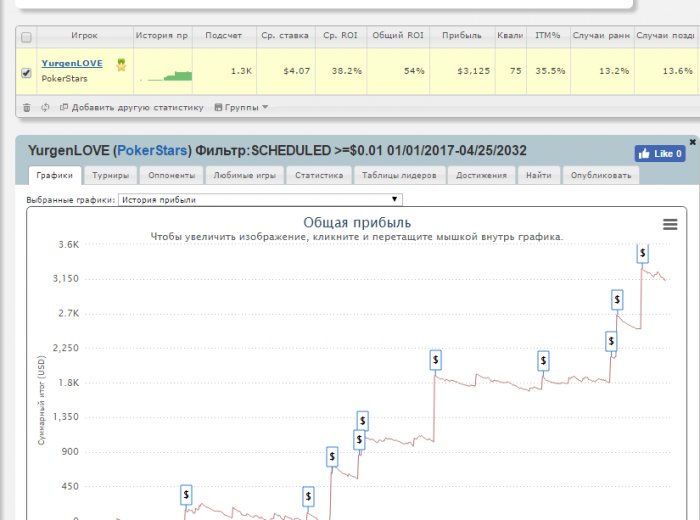Toggle the select-all checkbox in table header
The width and height of the screenshot is (700, 520).
pyautogui.click(x=27, y=37)
